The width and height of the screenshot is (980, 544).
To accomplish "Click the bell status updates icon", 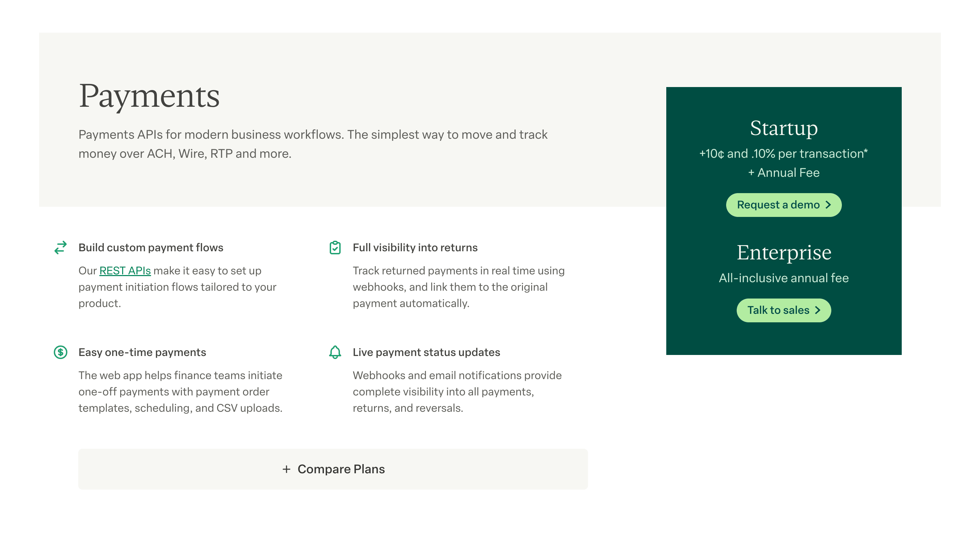I will pos(335,352).
